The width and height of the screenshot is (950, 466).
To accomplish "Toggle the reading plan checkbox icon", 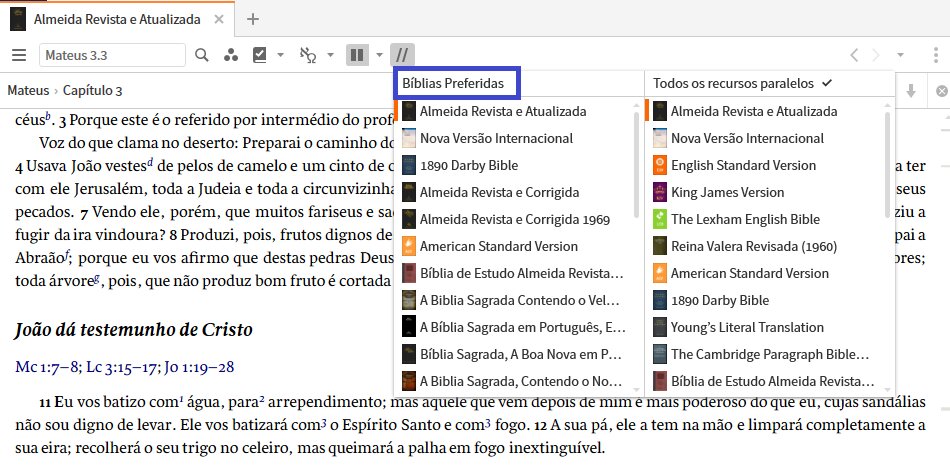I will (x=259, y=55).
